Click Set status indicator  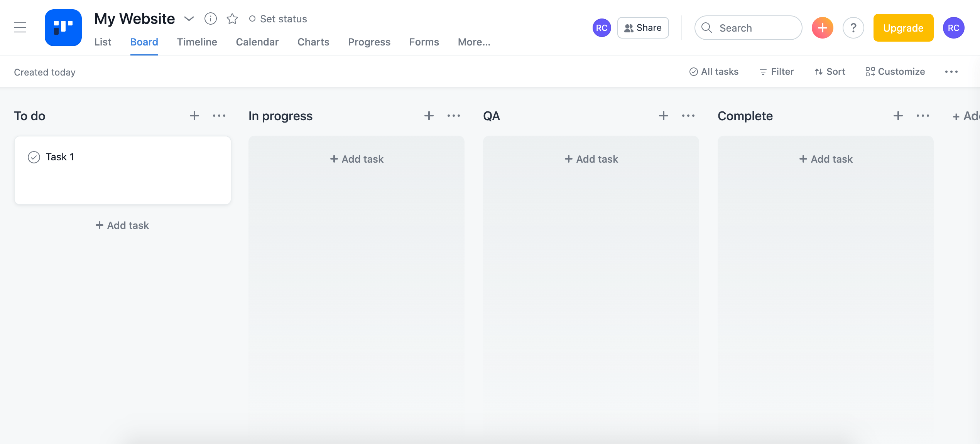(278, 18)
